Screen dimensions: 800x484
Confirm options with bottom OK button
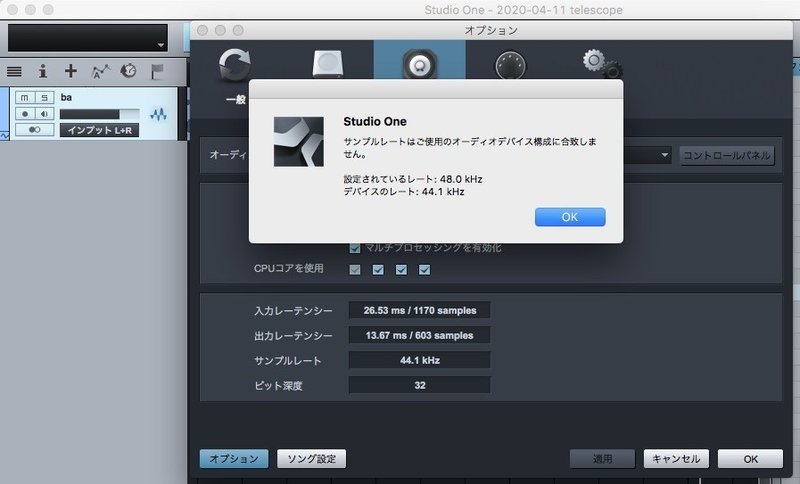[x=751, y=458]
